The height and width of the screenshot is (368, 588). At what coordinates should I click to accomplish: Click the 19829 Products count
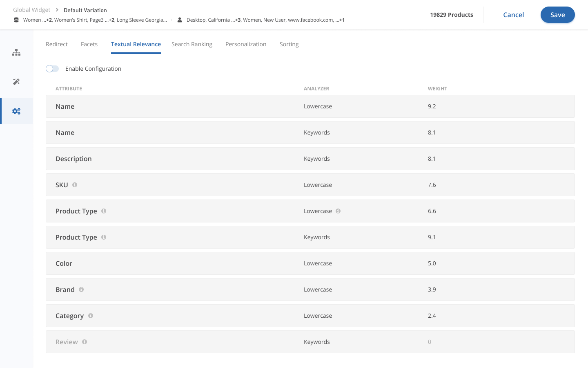452,15
